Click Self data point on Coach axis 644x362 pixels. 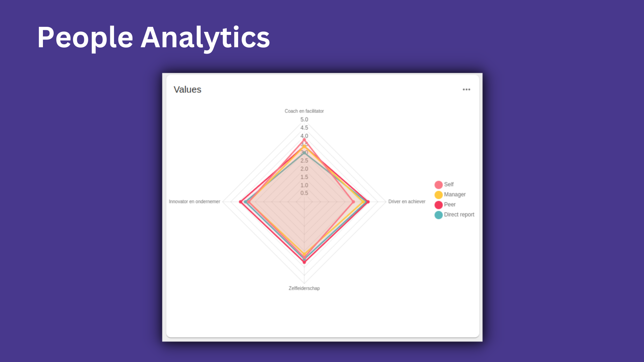pyautogui.click(x=304, y=139)
